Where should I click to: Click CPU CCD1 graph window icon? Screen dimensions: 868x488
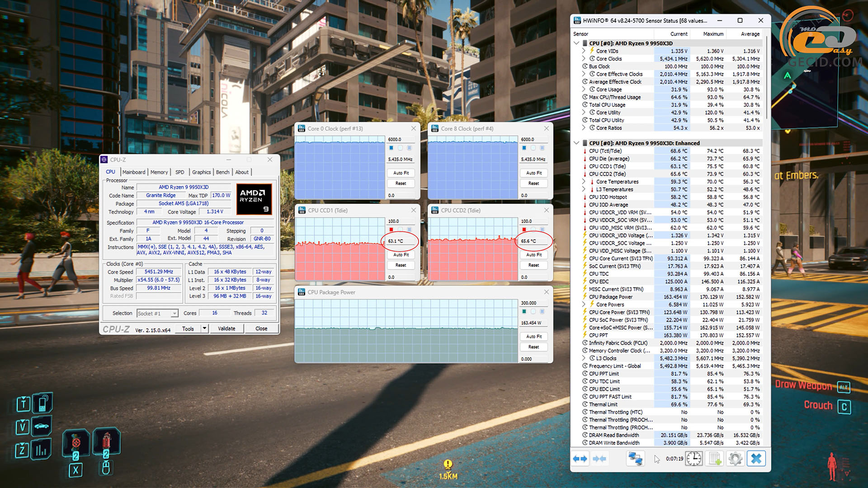point(302,211)
